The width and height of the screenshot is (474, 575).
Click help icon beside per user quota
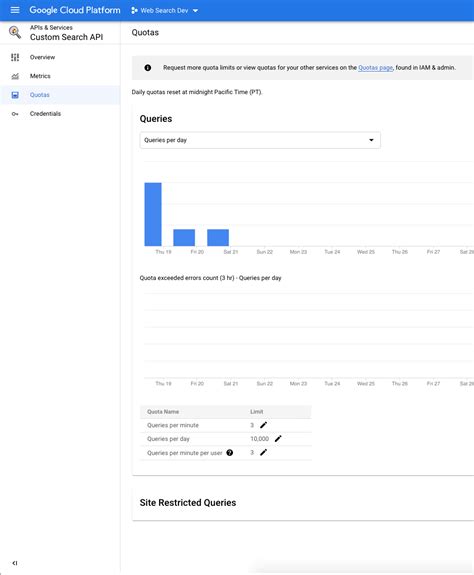pyautogui.click(x=229, y=453)
